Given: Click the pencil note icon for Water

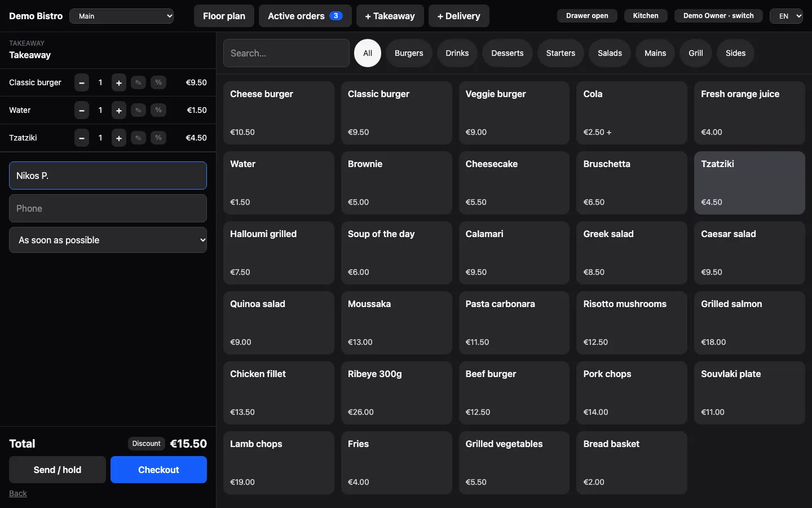Looking at the screenshot, I should pyautogui.click(x=138, y=110).
